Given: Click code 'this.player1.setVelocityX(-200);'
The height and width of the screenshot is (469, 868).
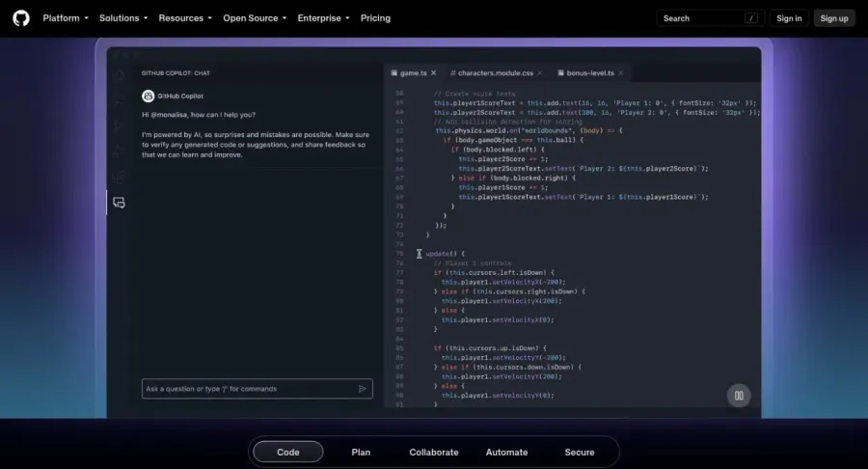Looking at the screenshot, I should 503,282.
